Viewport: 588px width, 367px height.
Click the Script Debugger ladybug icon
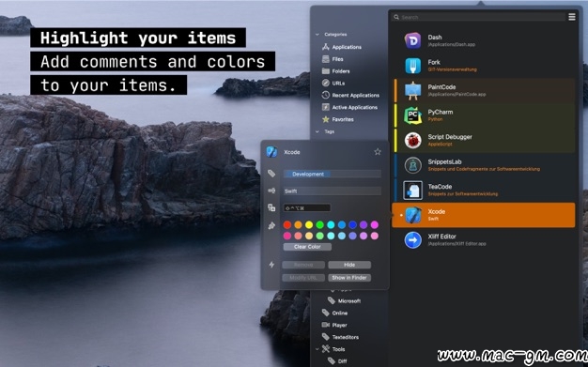412,140
